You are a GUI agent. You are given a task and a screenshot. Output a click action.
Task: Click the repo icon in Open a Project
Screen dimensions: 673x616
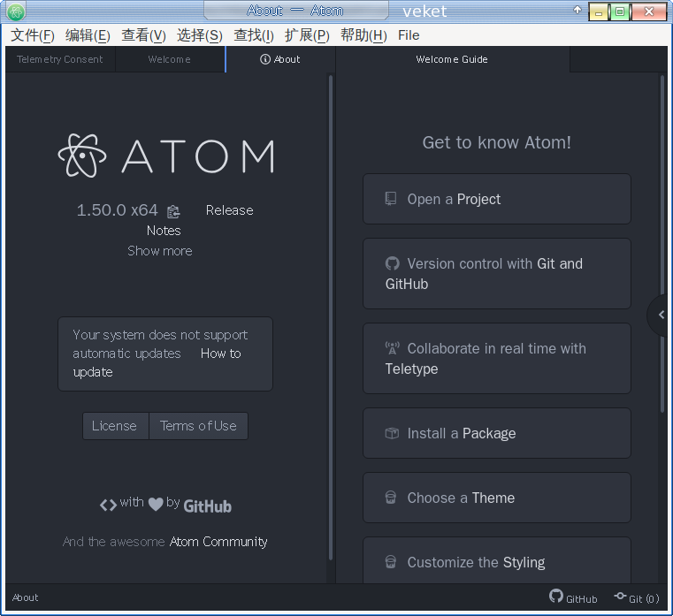tap(391, 199)
